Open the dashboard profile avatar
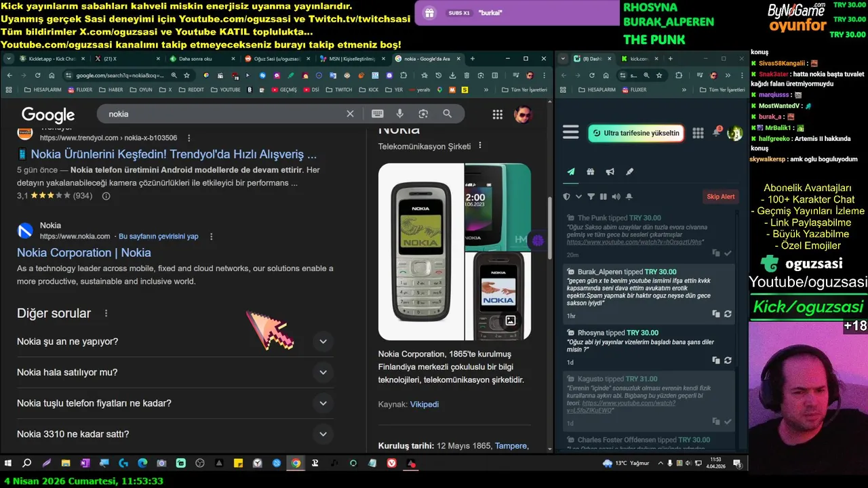 click(734, 134)
